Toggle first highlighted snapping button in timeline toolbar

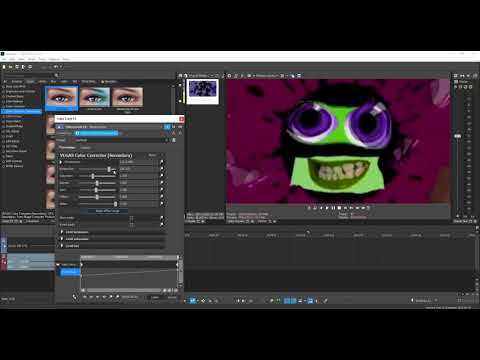(287, 301)
